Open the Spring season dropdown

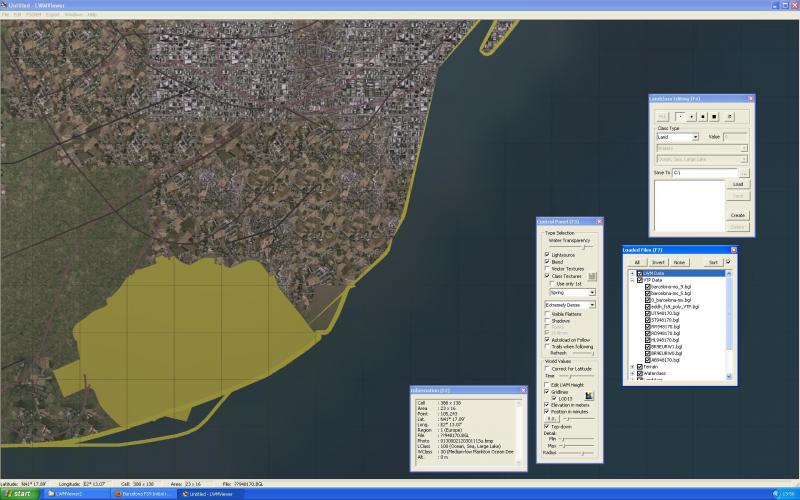click(592, 292)
